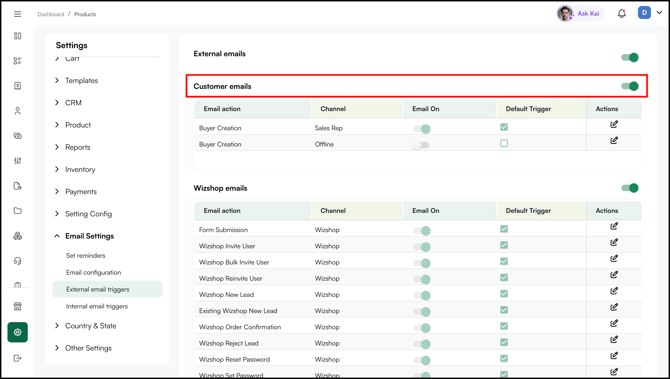Edit the Wizshop Reset Password row

click(x=614, y=355)
